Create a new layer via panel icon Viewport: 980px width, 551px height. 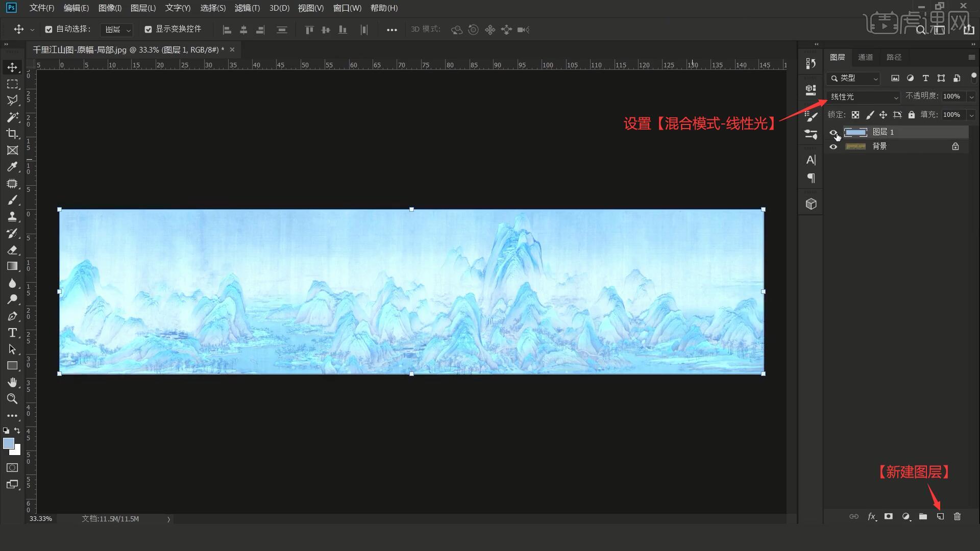(940, 516)
